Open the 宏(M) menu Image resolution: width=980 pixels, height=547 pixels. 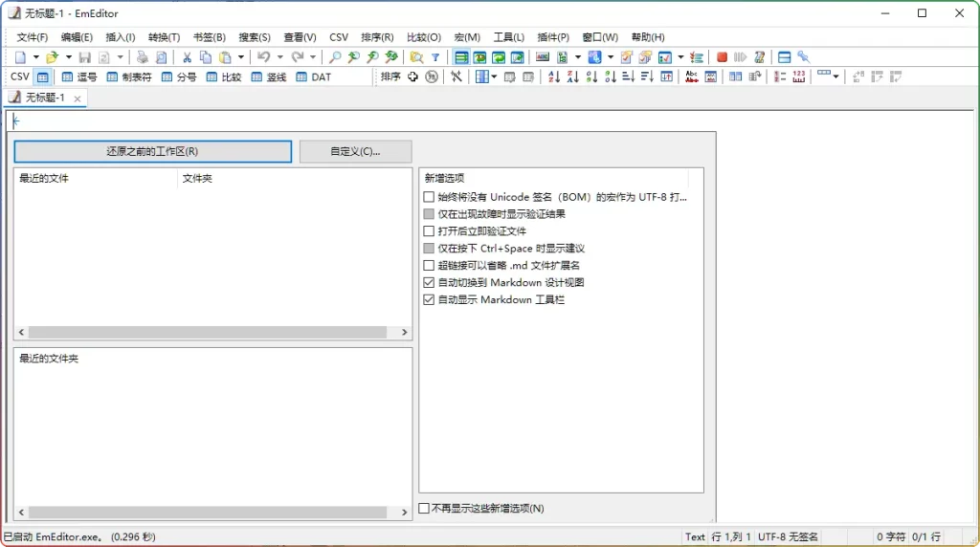coord(467,37)
